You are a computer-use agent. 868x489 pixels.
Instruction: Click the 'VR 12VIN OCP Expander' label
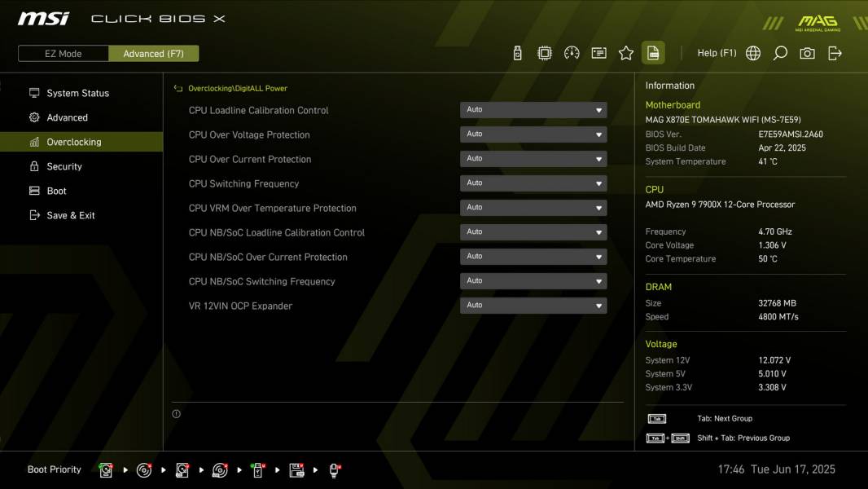[x=240, y=306]
